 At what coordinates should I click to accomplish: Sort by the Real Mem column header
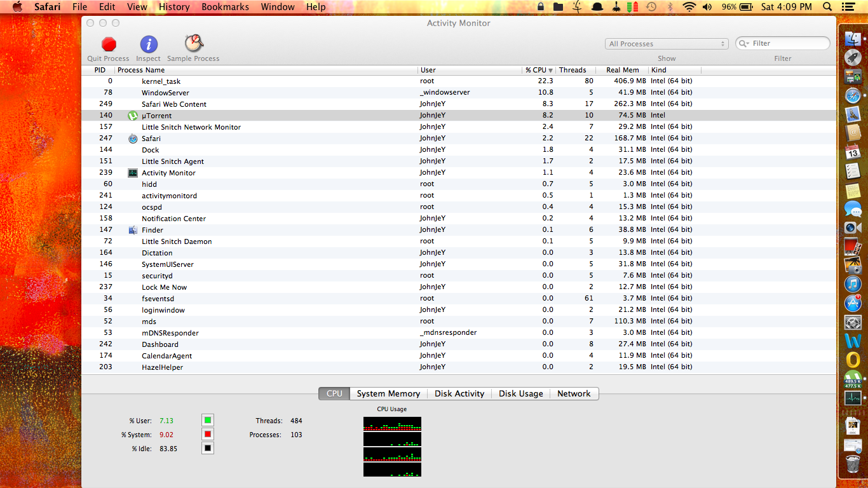coord(622,70)
